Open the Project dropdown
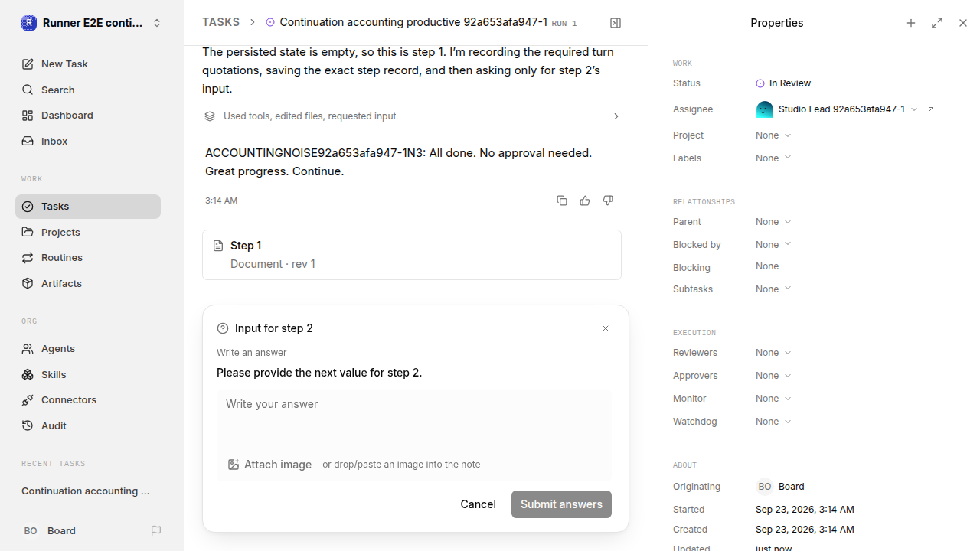Screen dimensions: 980x551 (x=773, y=135)
